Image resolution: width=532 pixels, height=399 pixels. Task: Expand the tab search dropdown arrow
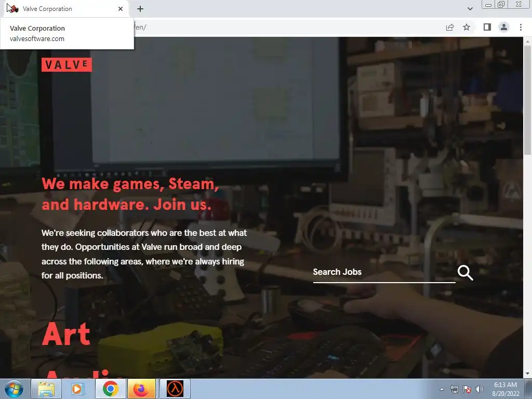coord(470,9)
